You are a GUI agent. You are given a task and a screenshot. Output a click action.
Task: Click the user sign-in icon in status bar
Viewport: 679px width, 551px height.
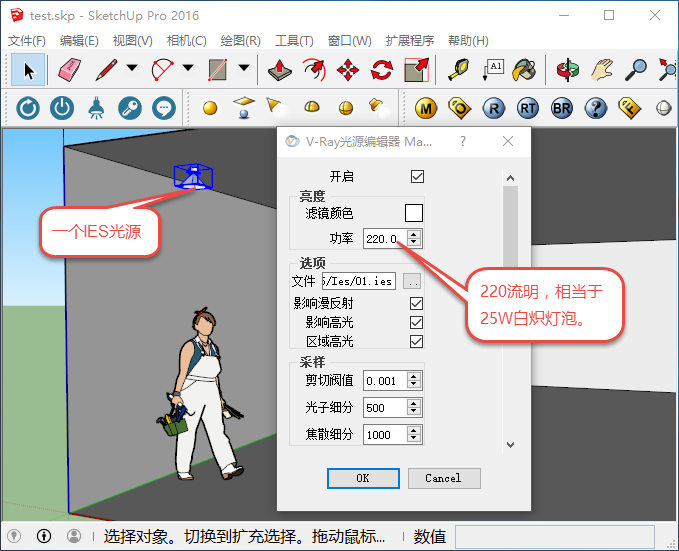(x=74, y=536)
